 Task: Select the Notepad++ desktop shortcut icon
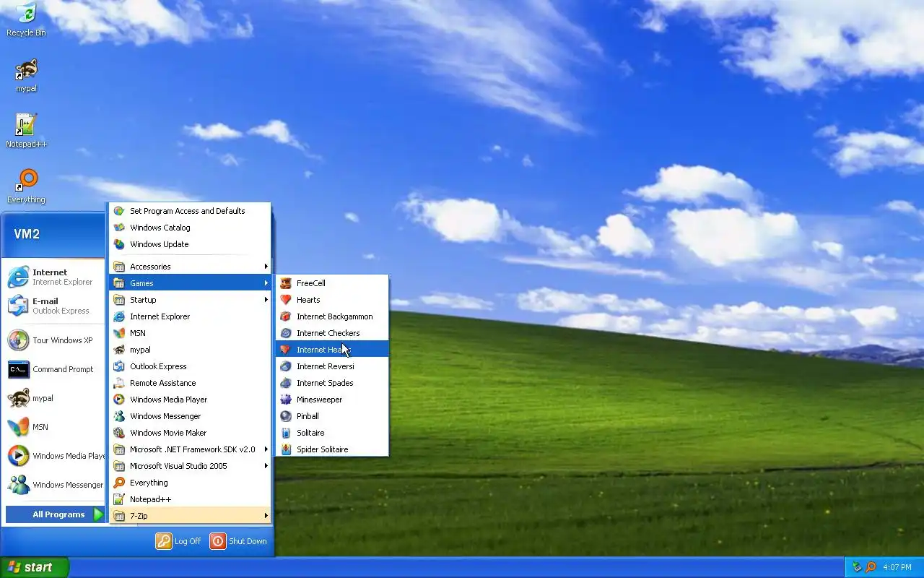[26, 131]
